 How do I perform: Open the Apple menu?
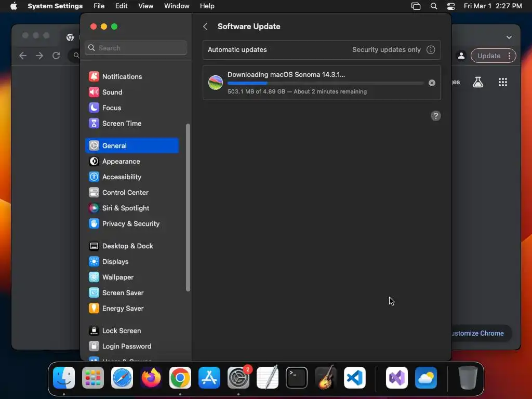tap(14, 6)
